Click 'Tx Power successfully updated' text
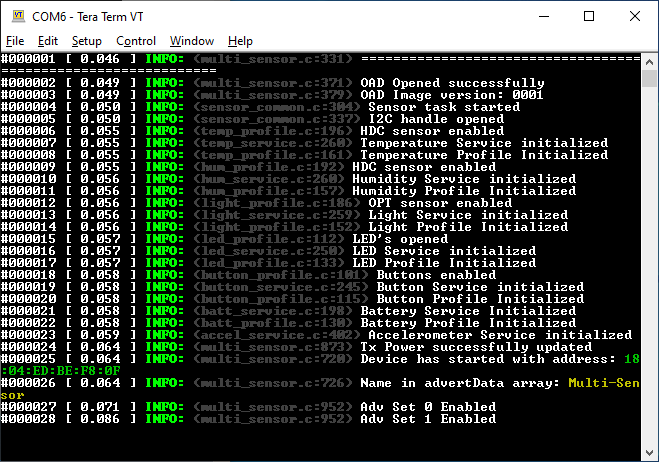The height and width of the screenshot is (462, 659). pyautogui.click(x=476, y=347)
